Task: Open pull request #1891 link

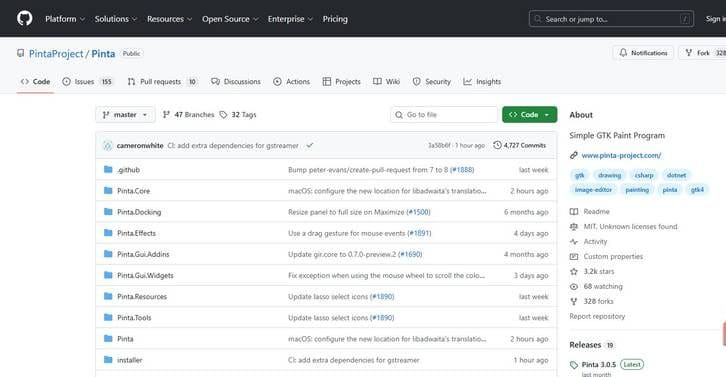Action: 419,233
